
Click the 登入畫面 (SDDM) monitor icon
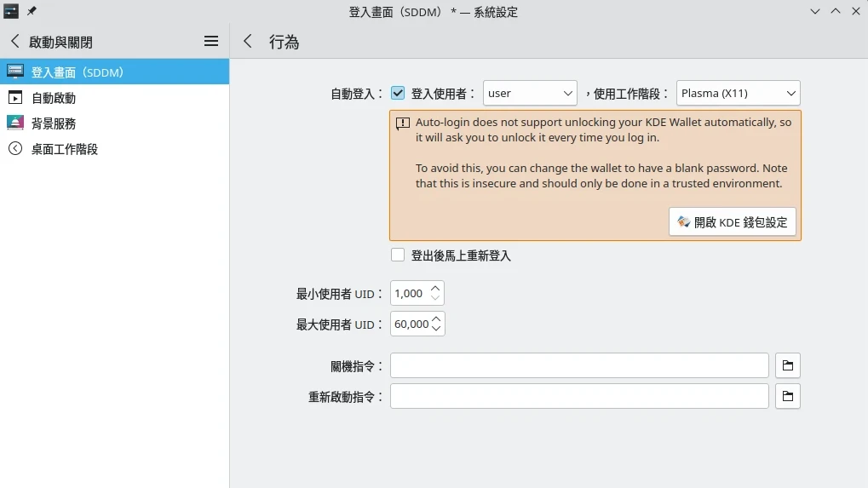click(x=15, y=72)
